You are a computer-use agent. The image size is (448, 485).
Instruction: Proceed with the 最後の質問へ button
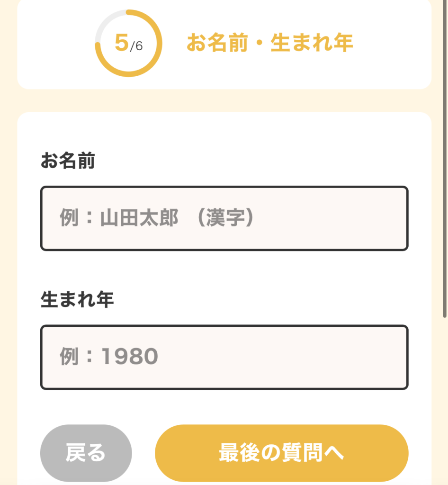point(281,453)
